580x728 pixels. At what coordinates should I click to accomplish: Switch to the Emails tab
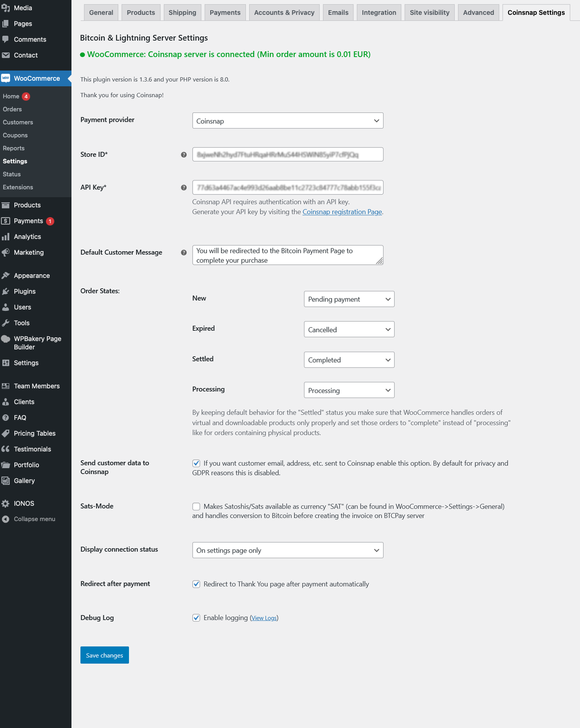click(x=338, y=13)
